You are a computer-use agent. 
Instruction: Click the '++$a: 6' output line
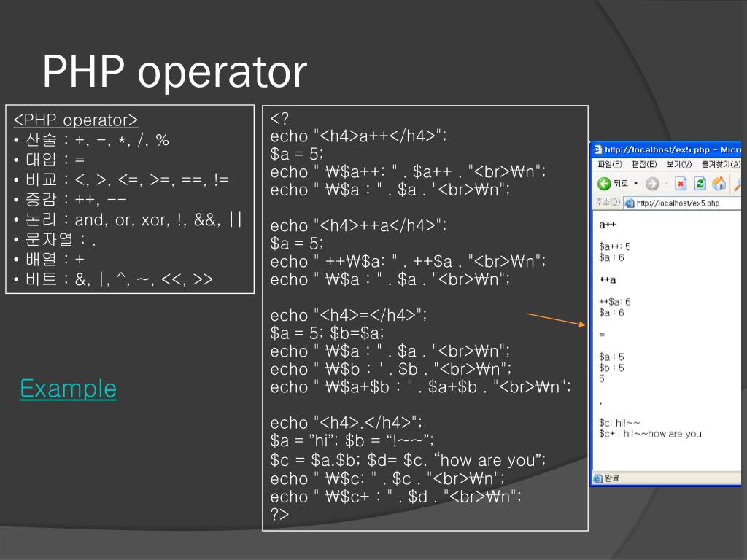[x=614, y=302]
